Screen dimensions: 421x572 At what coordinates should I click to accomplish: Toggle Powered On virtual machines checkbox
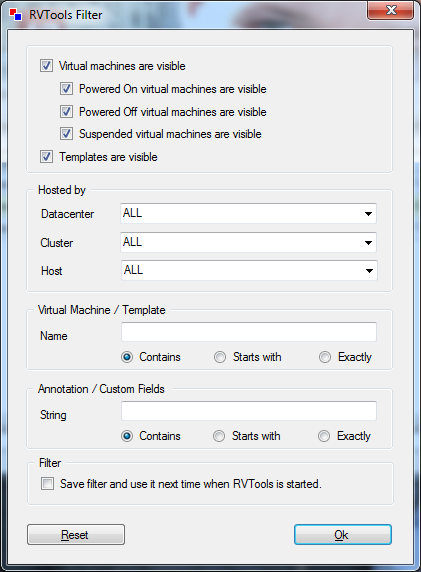66,89
